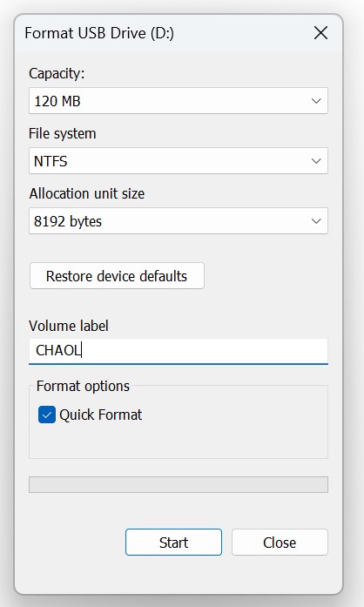
Task: Open the Allocation unit size 8192 bytes combo
Action: [179, 220]
